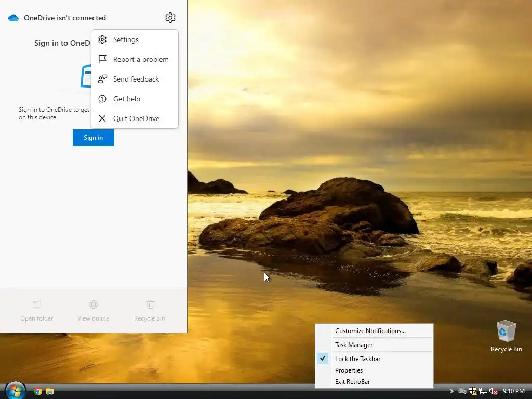Image resolution: width=532 pixels, height=399 pixels.
Task: Select Send feedback in OneDrive menu
Action: [x=135, y=79]
